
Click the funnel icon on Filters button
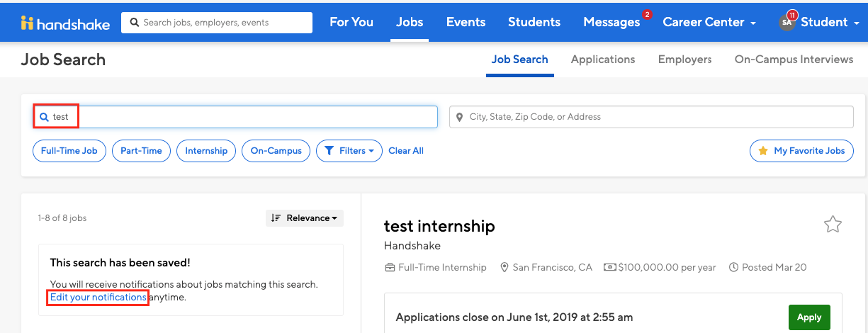329,151
